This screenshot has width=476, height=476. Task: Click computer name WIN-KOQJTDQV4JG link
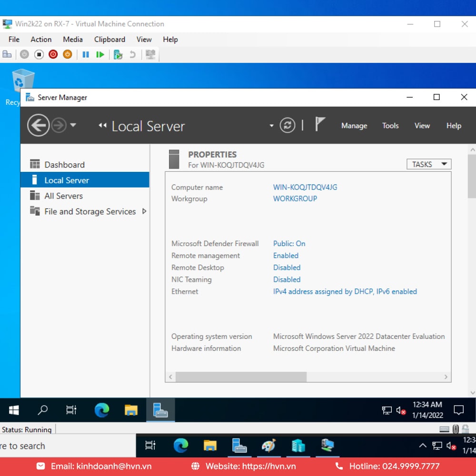tap(305, 187)
